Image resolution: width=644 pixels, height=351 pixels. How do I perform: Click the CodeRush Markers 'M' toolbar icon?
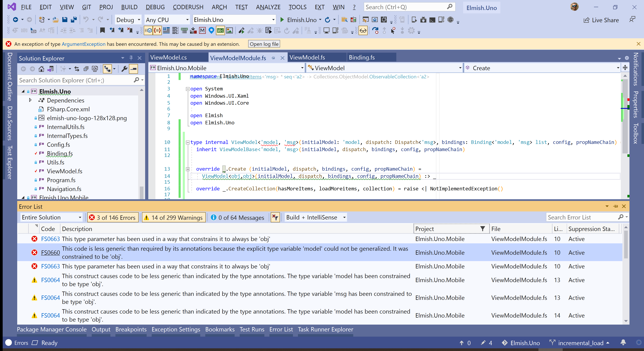tap(202, 30)
